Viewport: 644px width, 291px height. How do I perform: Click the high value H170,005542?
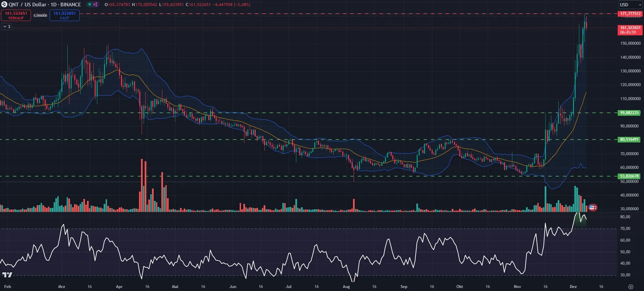pos(144,5)
